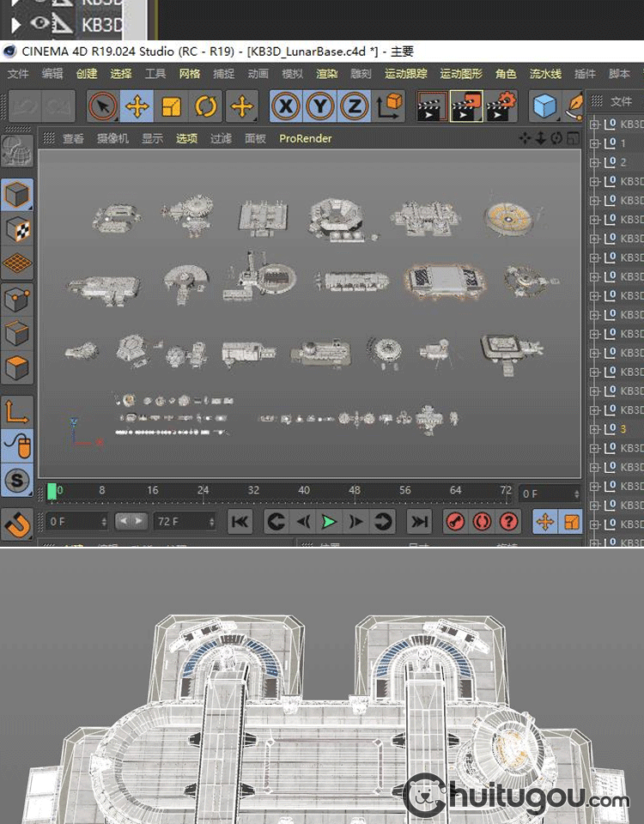The width and height of the screenshot is (644, 824).
Task: Toggle Y axis lock
Action: pos(319,106)
